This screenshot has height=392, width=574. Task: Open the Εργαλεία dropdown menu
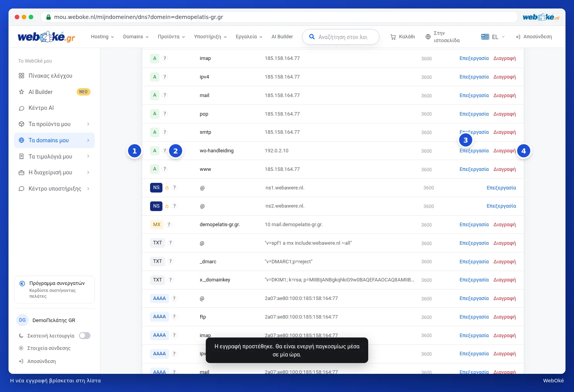249,37
